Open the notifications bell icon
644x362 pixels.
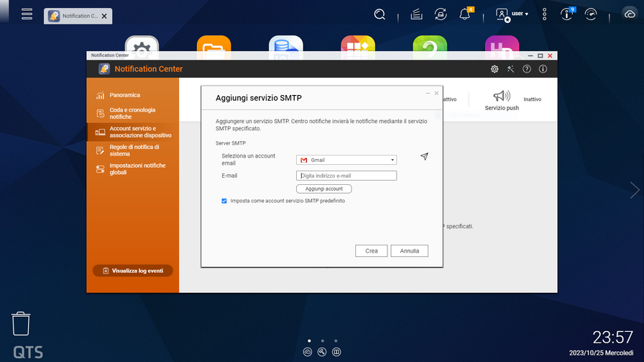click(x=465, y=14)
